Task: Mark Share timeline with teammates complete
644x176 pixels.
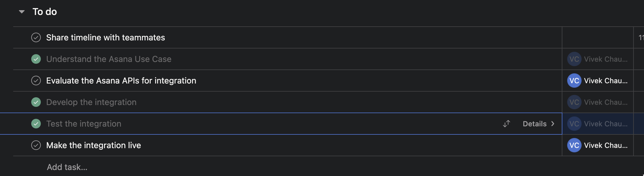Action: pos(36,37)
